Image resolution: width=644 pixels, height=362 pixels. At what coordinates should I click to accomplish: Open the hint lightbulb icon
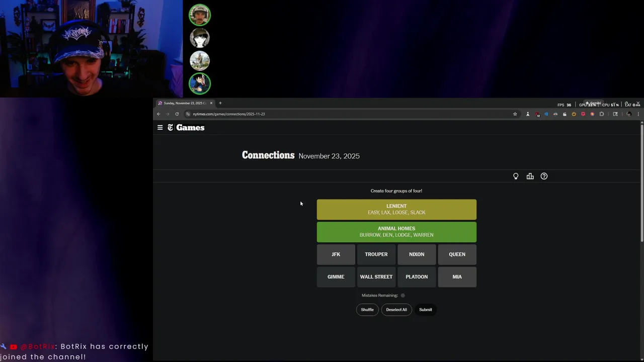click(516, 176)
